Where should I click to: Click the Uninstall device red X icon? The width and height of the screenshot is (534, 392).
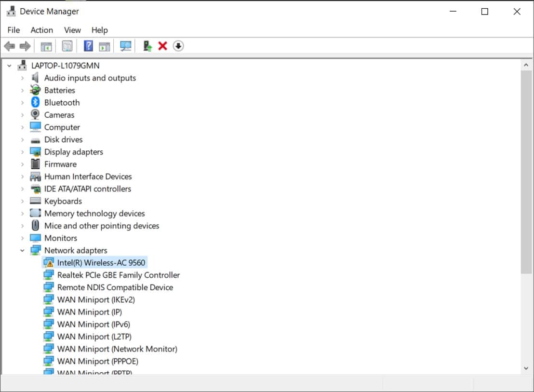pyautogui.click(x=162, y=46)
